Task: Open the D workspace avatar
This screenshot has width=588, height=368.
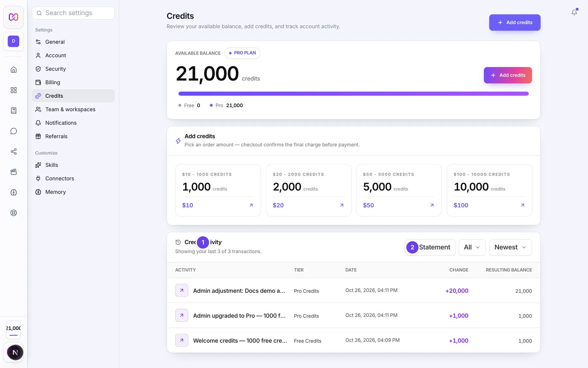Action: point(13,41)
